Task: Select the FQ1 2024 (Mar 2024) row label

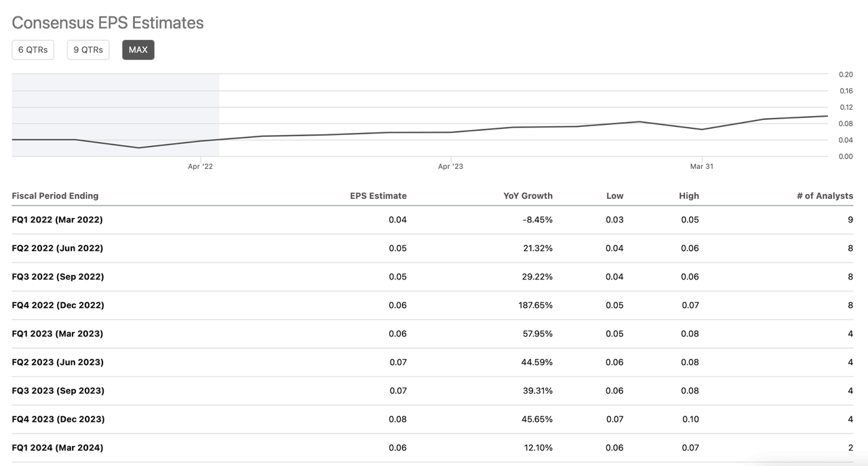Action: 58,448
